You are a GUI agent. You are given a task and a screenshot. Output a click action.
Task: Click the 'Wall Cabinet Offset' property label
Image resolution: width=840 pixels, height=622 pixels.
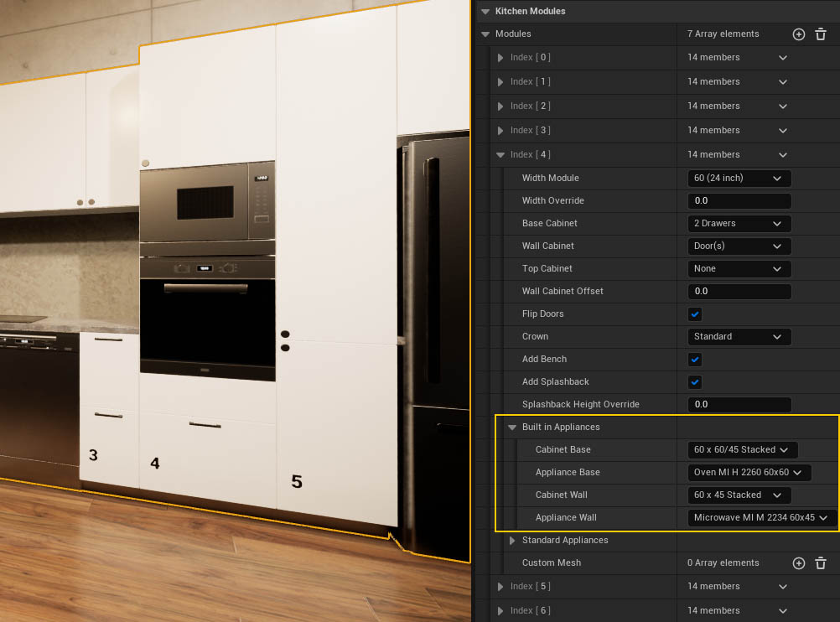563,291
